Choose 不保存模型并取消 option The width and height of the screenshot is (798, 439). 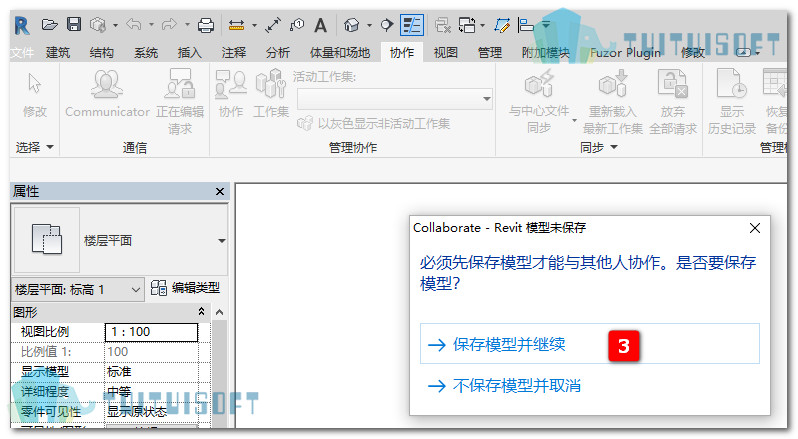(x=504, y=386)
